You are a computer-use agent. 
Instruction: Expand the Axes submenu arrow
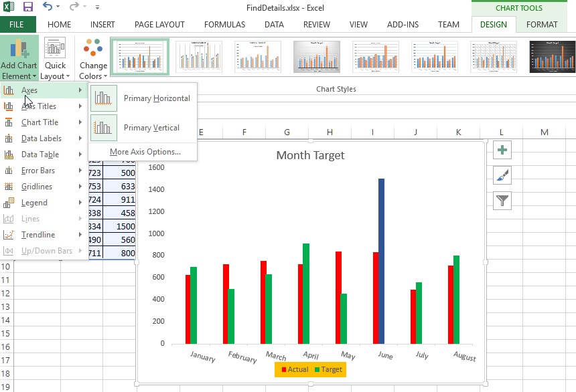[x=80, y=90]
